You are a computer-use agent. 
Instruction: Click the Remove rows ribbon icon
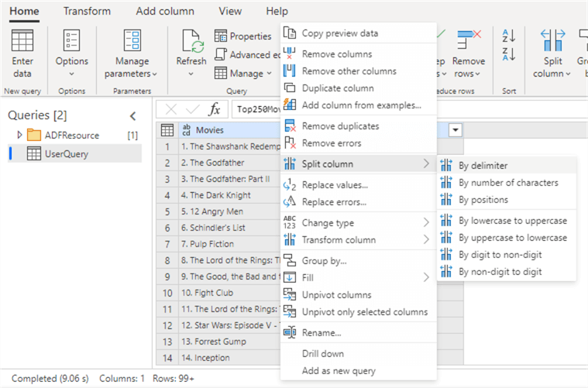pos(469,40)
